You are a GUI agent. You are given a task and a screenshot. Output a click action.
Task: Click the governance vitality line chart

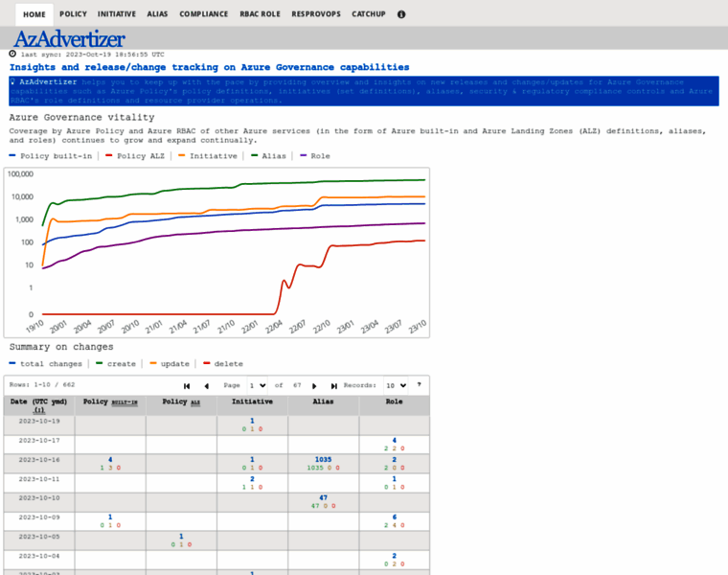[x=216, y=253]
